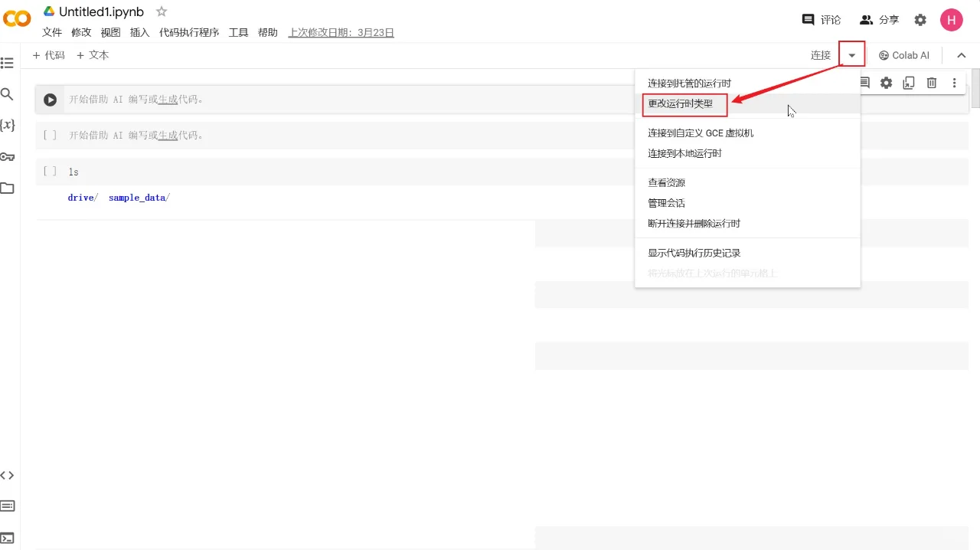Star the Untitled1.ipynb notebook
Image resolution: width=980 pixels, height=550 pixels.
[x=162, y=11]
